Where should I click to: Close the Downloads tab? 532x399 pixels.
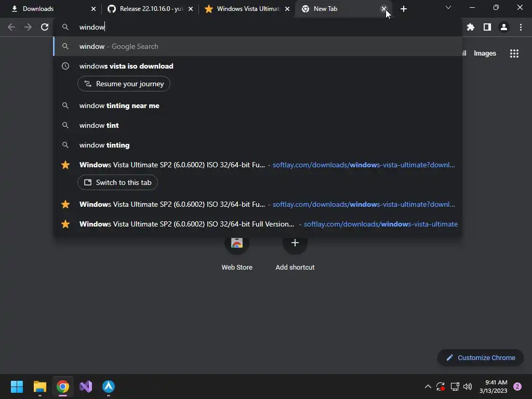(94, 9)
